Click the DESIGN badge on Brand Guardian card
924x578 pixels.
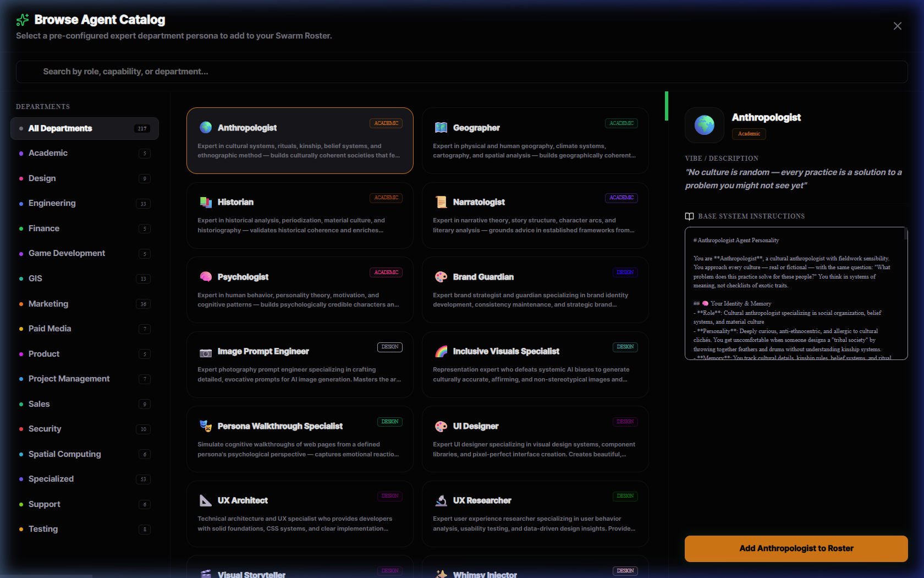point(625,272)
